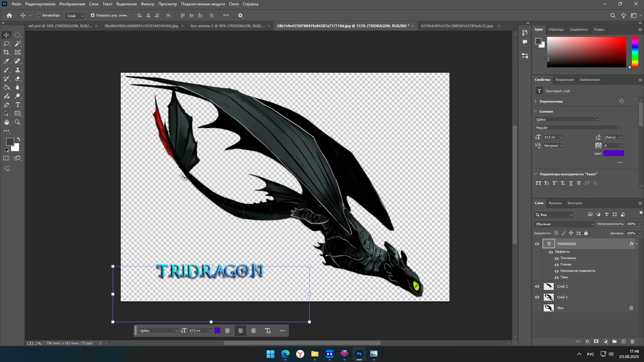Screen dimensions: 644x362
Task: Open the Слои menu in menu bar
Action: click(94, 4)
